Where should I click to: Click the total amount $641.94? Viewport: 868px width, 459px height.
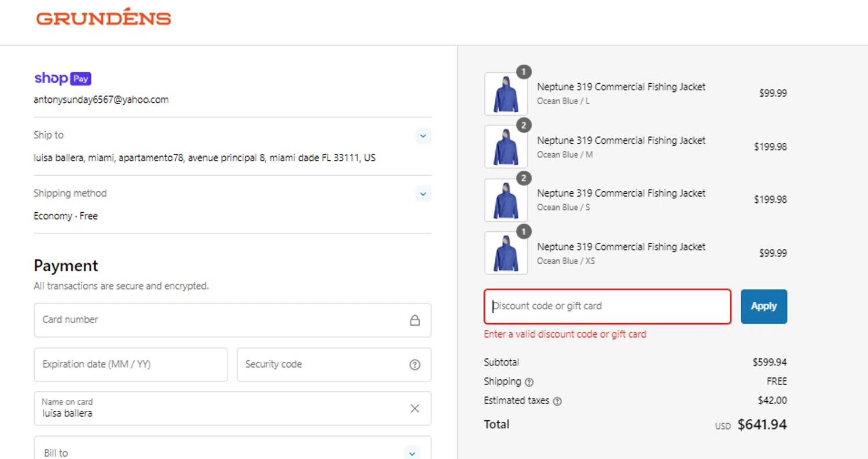pos(762,425)
